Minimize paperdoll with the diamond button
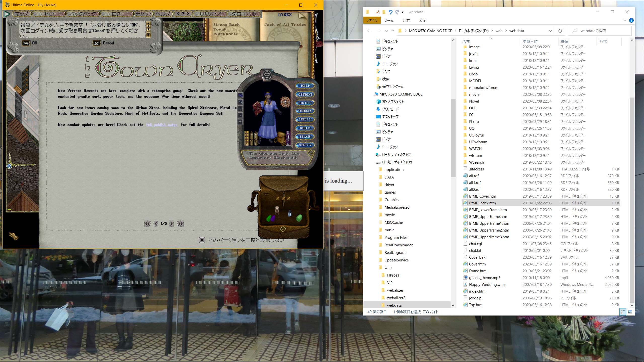 (310, 153)
